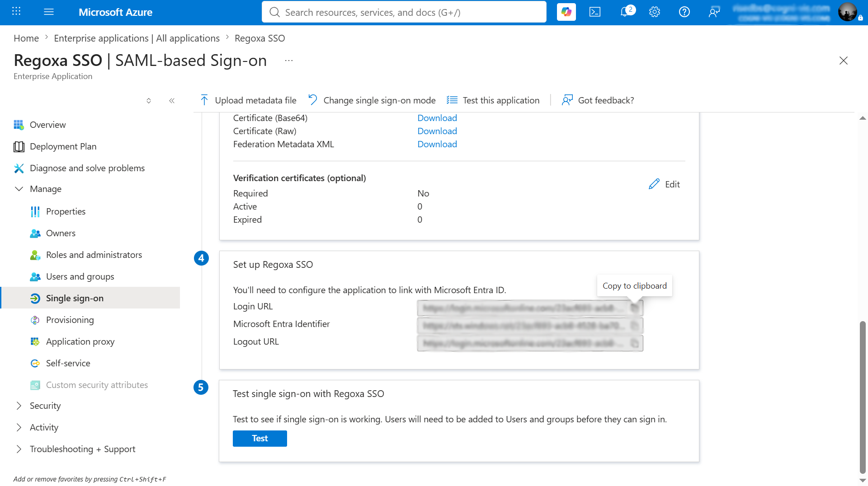Open the account avatar menu
This screenshot has width=868, height=486.
[x=847, y=12]
